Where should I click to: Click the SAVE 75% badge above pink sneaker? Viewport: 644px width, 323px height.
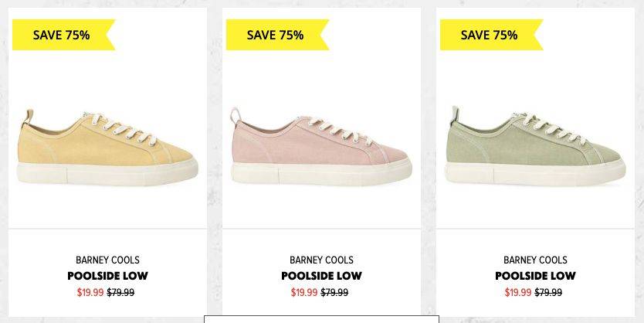click(278, 35)
